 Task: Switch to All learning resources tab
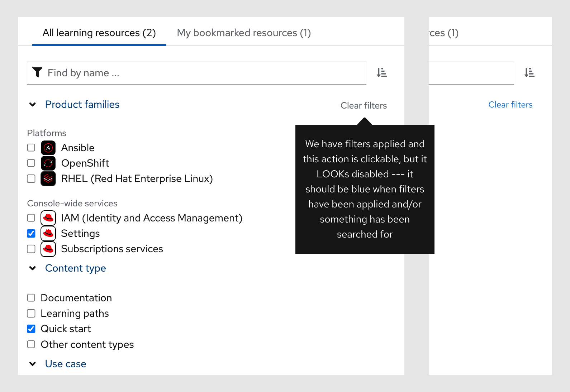(x=99, y=33)
